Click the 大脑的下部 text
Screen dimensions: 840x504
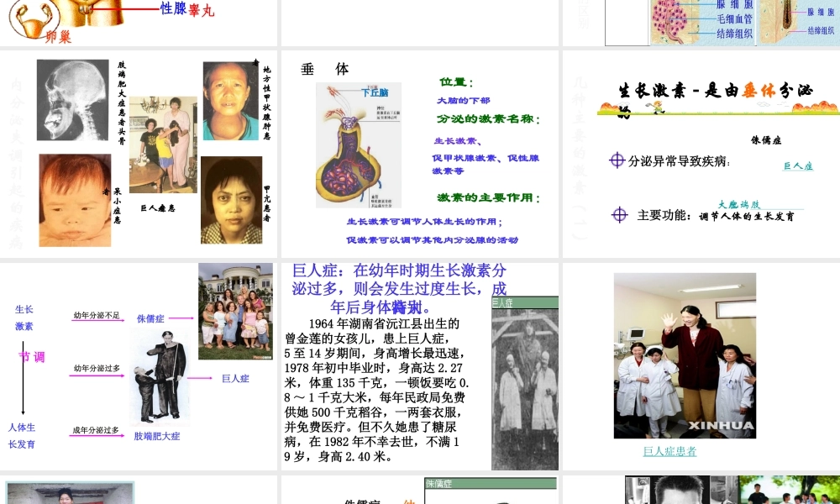tap(464, 100)
